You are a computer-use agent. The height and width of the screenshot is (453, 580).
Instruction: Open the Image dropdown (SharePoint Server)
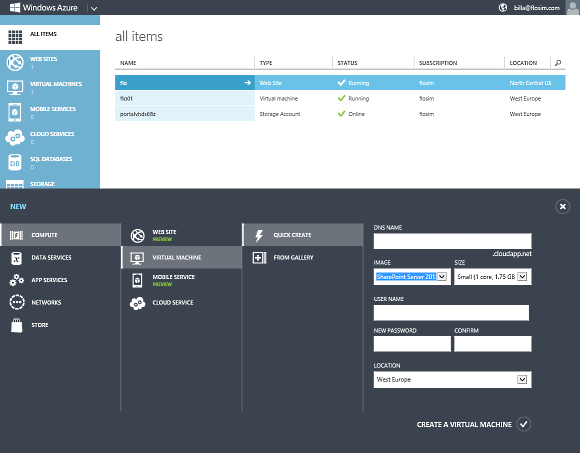(x=412, y=277)
